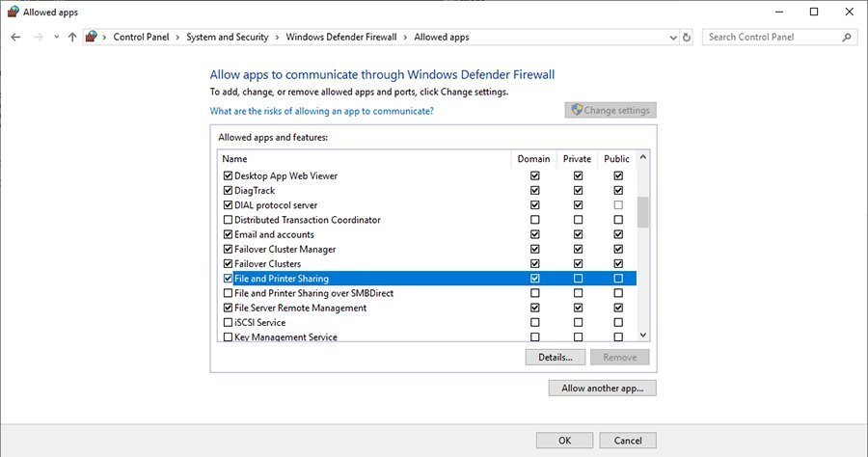This screenshot has height=457, width=868.
Task: Close the Allowed apps window
Action: click(849, 12)
